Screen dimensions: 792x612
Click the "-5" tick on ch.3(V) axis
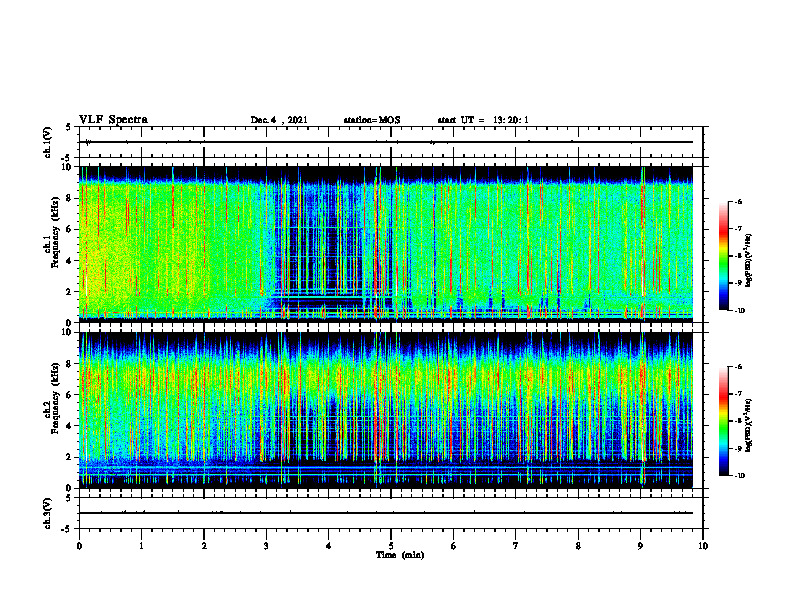tap(68, 529)
